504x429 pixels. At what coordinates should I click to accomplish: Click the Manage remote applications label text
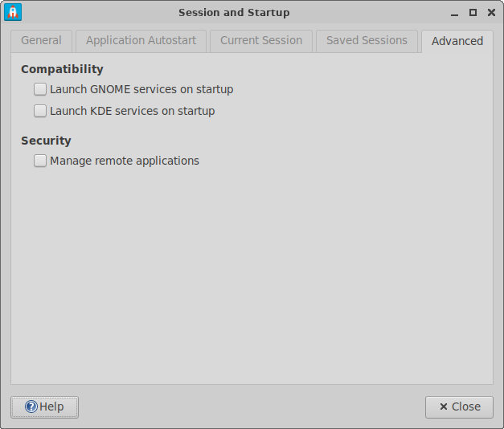click(125, 161)
